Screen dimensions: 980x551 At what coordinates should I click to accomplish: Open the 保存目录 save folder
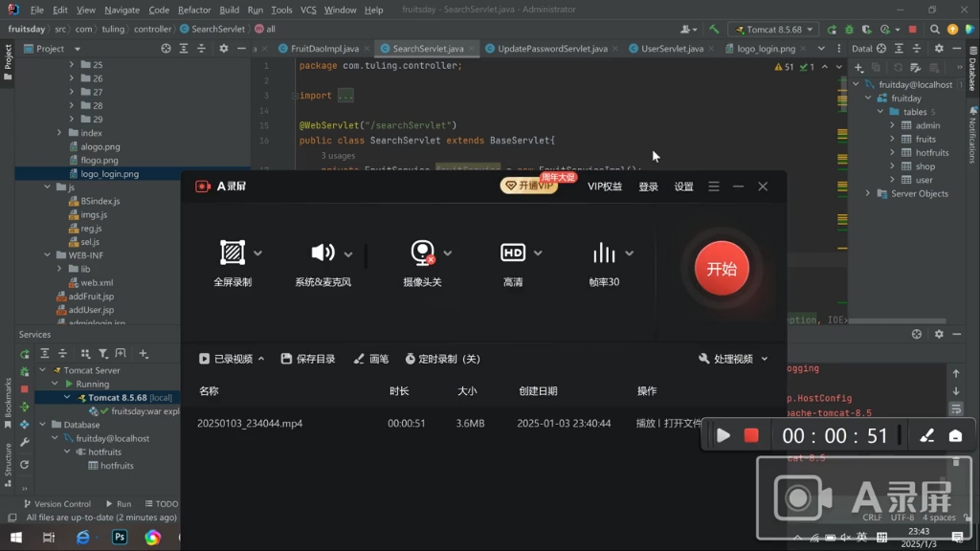coord(308,359)
